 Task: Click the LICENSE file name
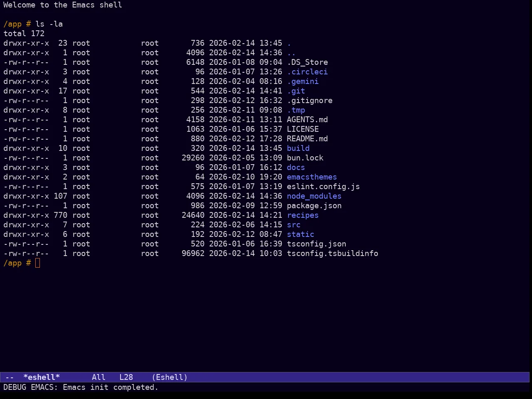tap(303, 129)
